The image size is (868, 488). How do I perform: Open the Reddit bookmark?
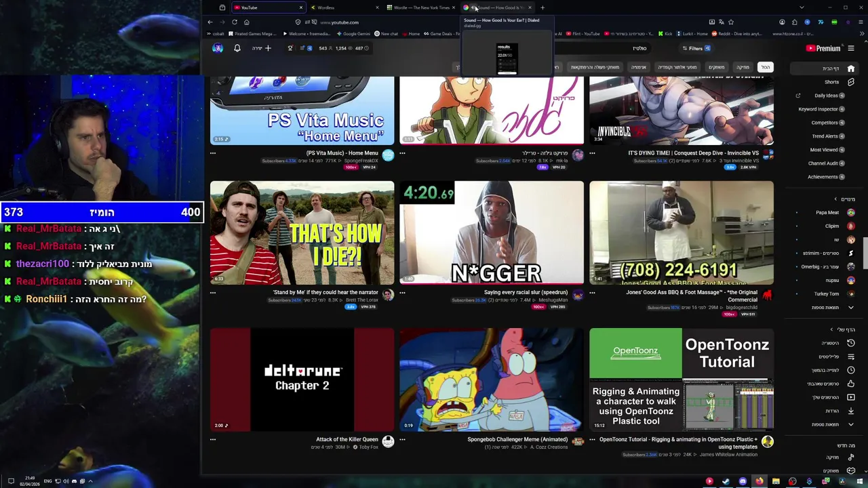pos(737,34)
